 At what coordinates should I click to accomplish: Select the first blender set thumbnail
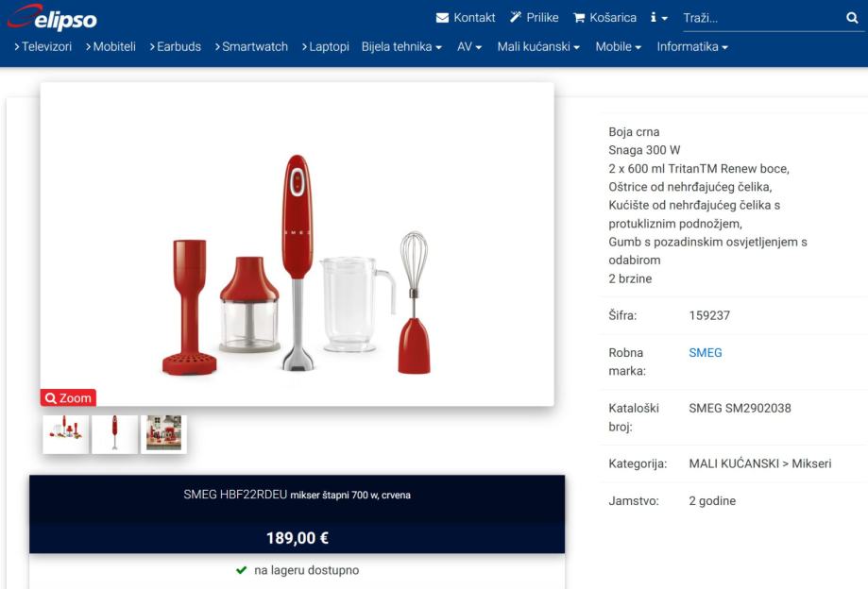[65, 434]
